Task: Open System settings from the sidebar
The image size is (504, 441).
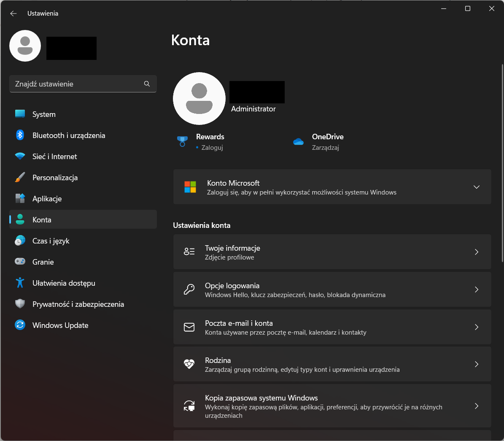Action: (43, 114)
